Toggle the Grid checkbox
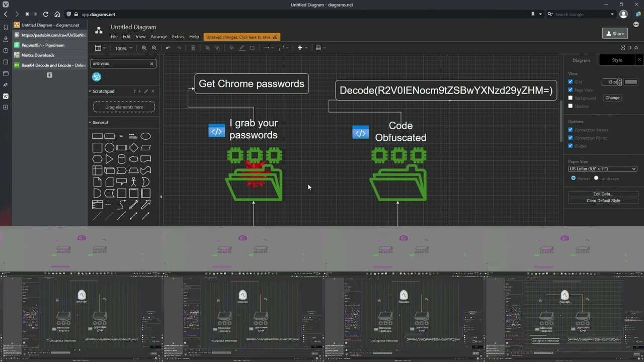 (x=571, y=82)
